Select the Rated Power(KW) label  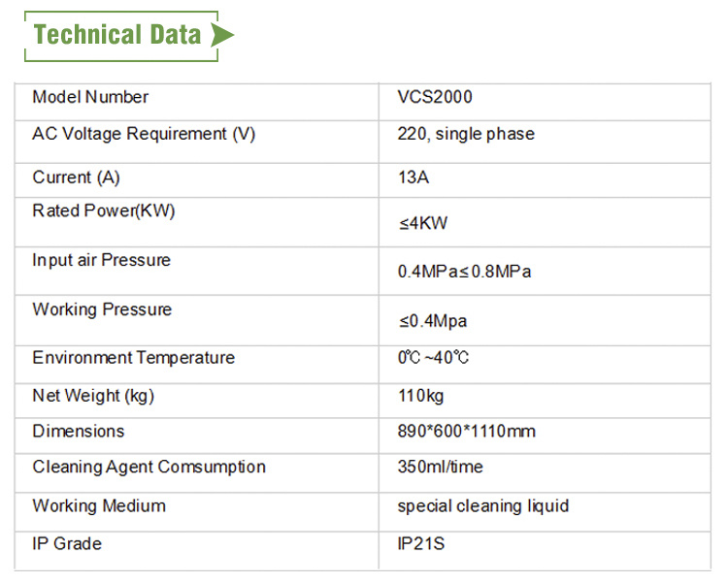(104, 211)
